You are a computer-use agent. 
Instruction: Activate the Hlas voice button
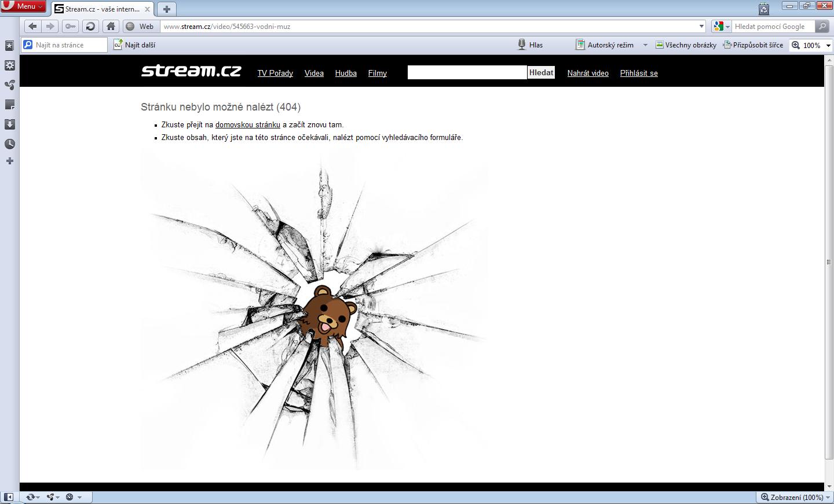click(x=530, y=45)
